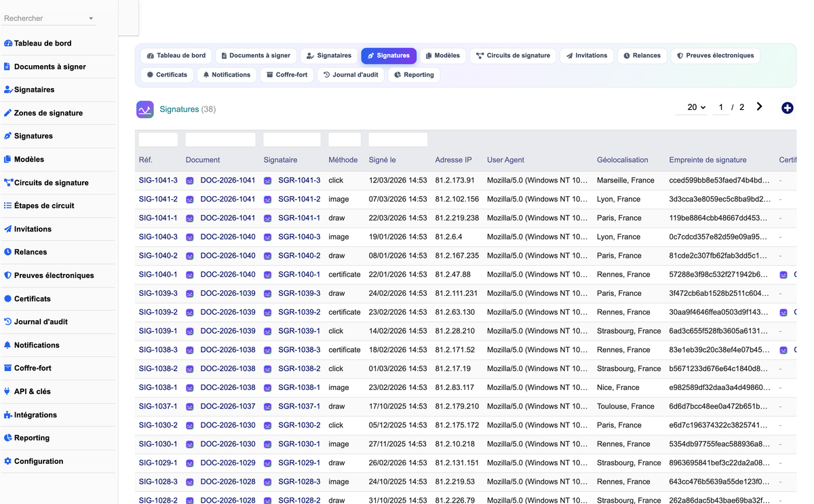The image size is (814, 504).
Task: Open document DOC-2026-1038 in SIG-1038-1 row
Action: click(x=228, y=387)
